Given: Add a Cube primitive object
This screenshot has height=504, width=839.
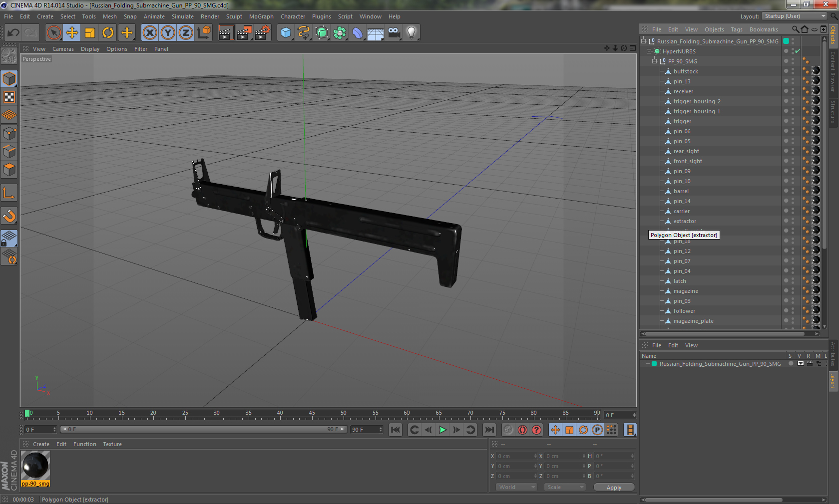Looking at the screenshot, I should point(286,33).
